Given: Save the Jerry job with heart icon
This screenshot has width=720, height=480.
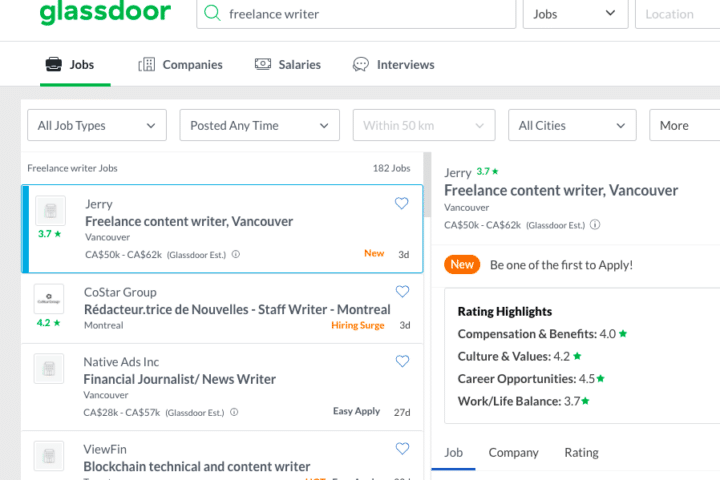Looking at the screenshot, I should [x=402, y=203].
